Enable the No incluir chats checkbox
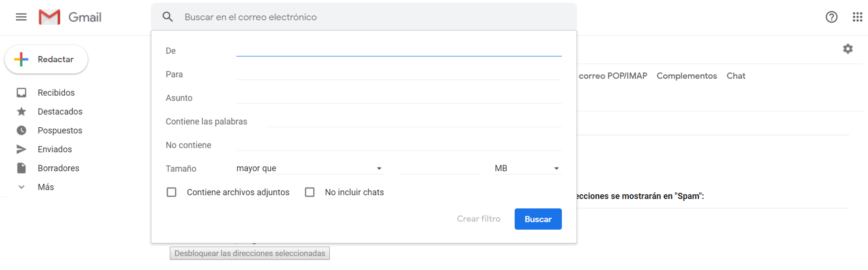This screenshot has height=270, width=868. tap(310, 192)
